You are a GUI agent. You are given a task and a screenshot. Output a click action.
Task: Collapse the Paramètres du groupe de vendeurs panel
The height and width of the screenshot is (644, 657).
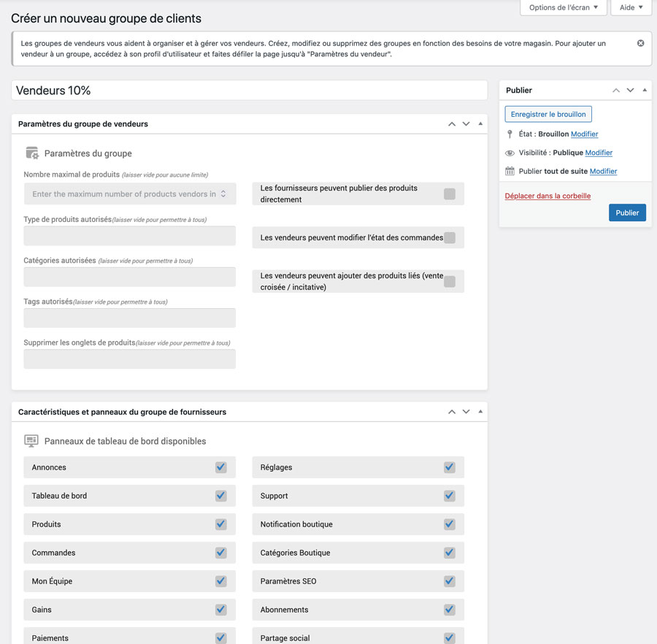[x=480, y=124]
